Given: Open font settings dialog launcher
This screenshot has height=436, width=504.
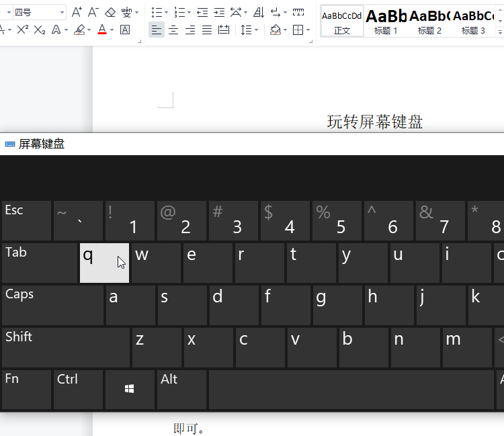Looking at the screenshot, I should click(x=140, y=42).
